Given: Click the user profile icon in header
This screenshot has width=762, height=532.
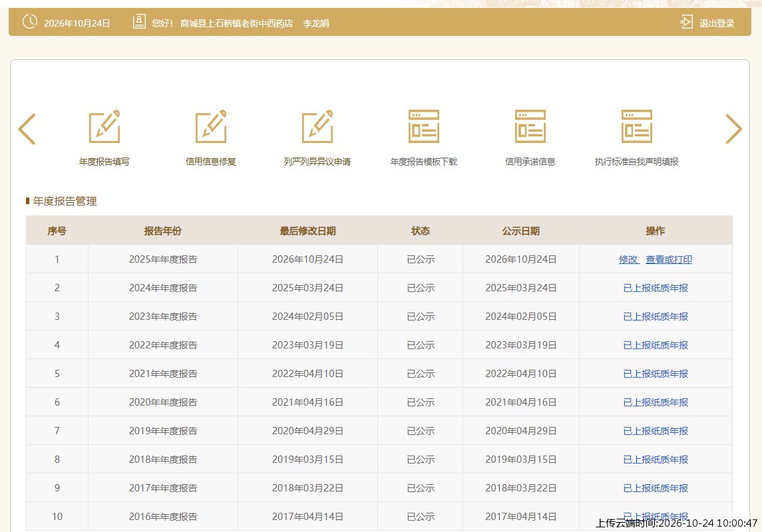Looking at the screenshot, I should point(139,22).
